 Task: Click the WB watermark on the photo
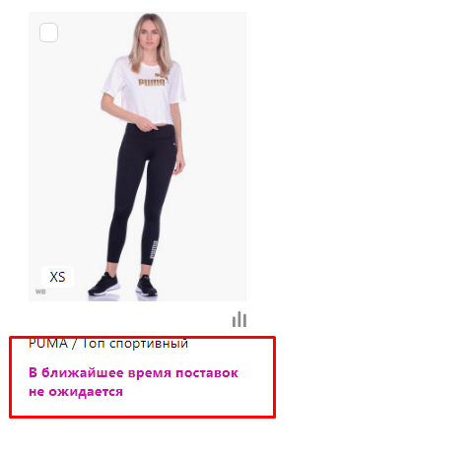40,292
